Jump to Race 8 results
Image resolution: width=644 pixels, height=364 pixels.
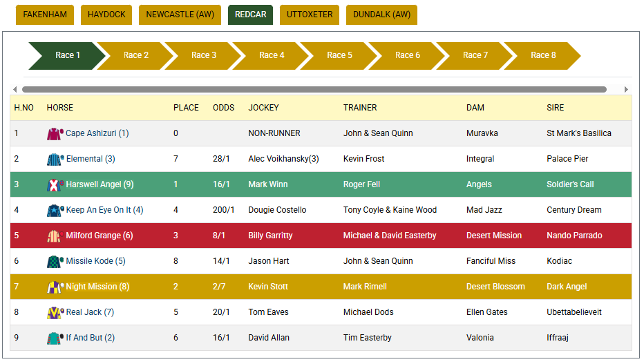pos(543,55)
